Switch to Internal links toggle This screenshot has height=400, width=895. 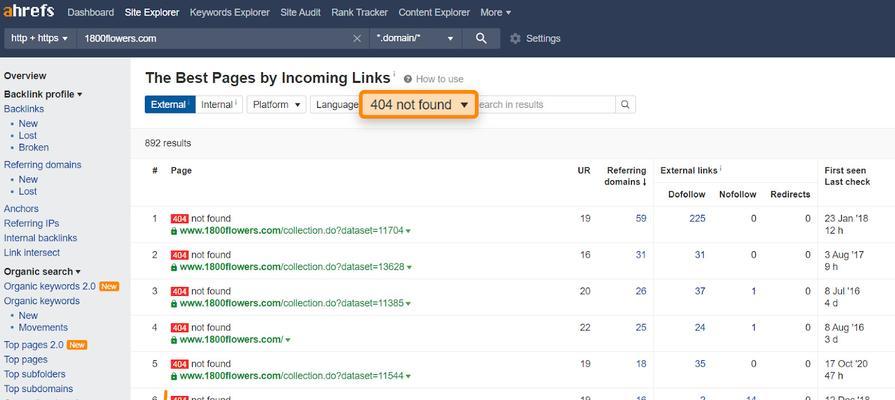pyautogui.click(x=219, y=104)
